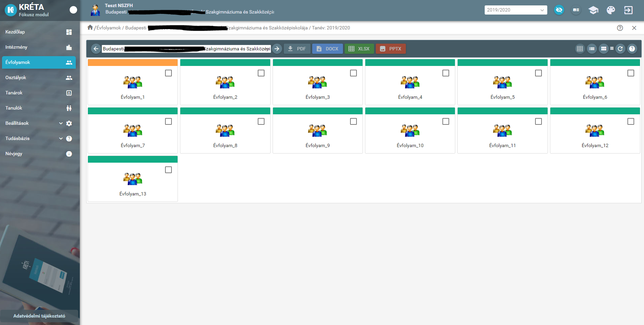Export as DOCX

tap(327, 49)
